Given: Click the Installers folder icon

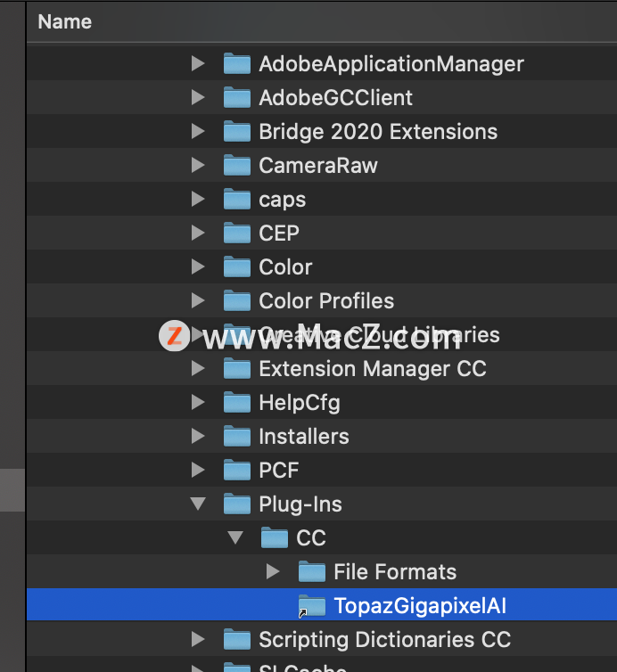Looking at the screenshot, I should pyautogui.click(x=237, y=436).
